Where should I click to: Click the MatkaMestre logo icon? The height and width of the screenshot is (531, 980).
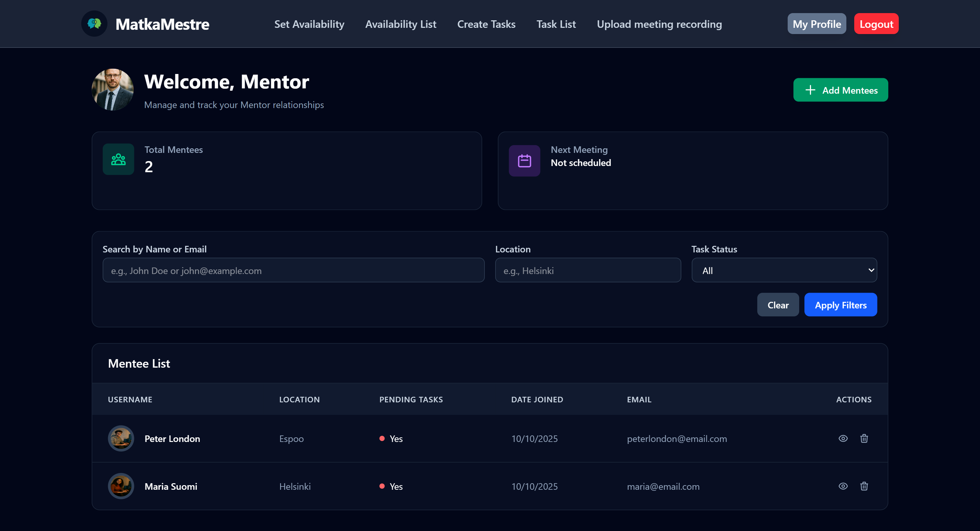click(x=94, y=24)
